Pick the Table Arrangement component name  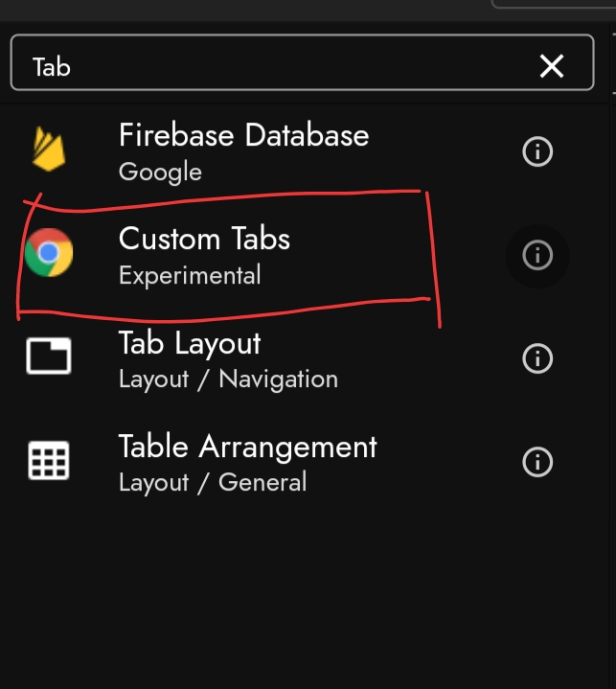(x=247, y=447)
